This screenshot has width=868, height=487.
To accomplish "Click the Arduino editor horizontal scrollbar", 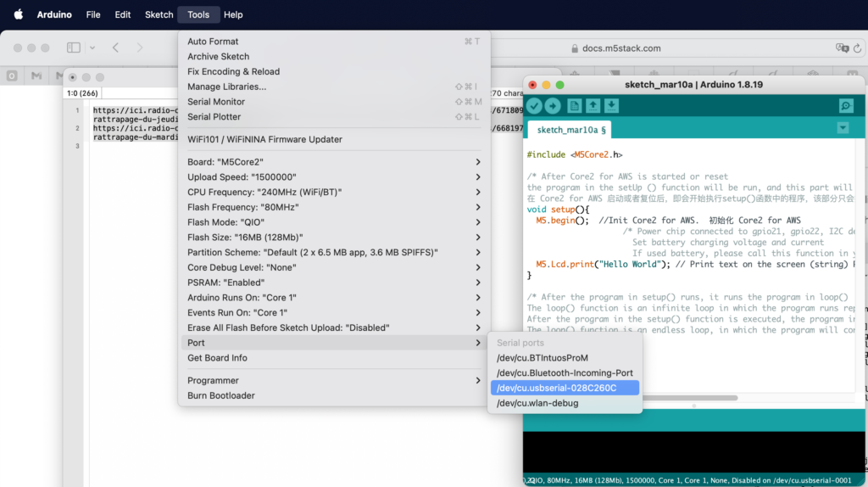I will click(x=689, y=398).
